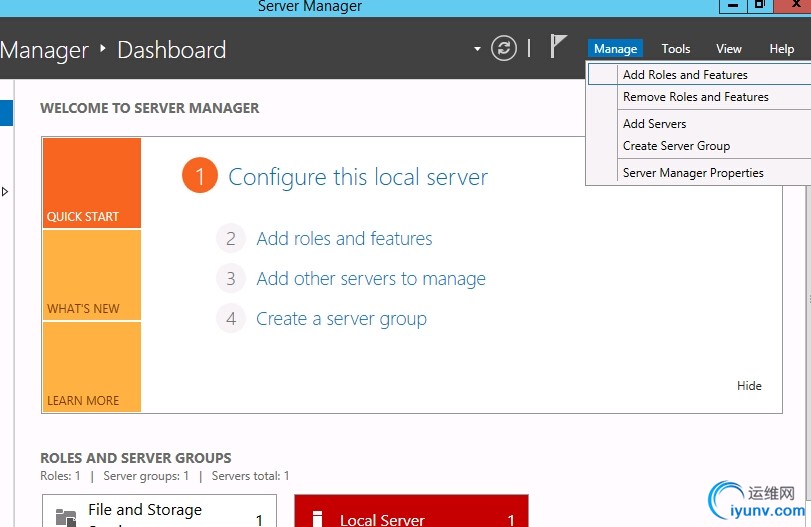Click the File and Storage Services icon
This screenshot has width=811, height=527.
66,517
